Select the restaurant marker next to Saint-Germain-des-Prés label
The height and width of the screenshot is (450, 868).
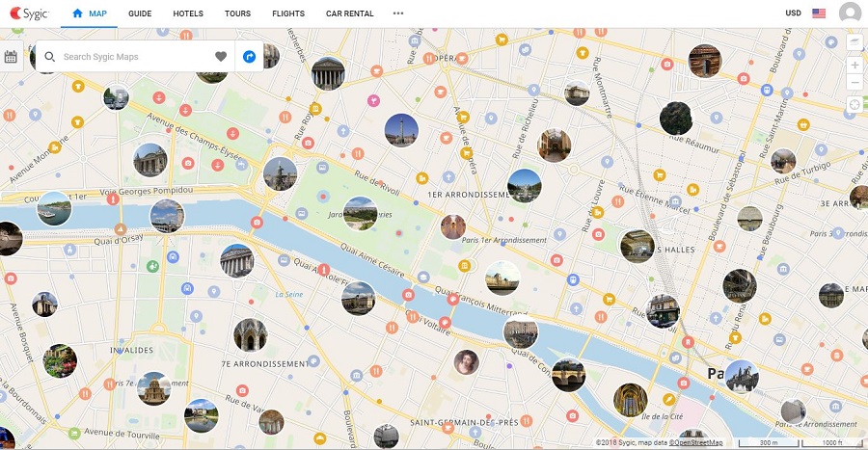(527, 421)
